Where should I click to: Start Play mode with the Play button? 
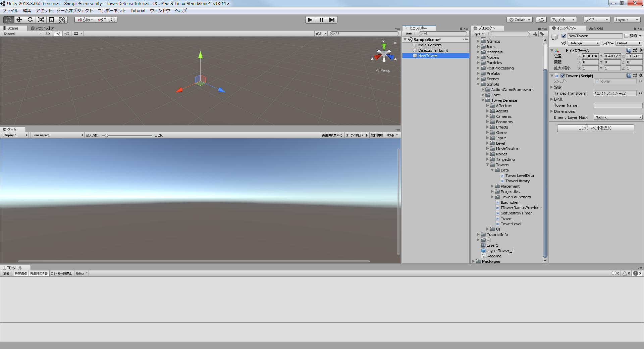(x=310, y=20)
